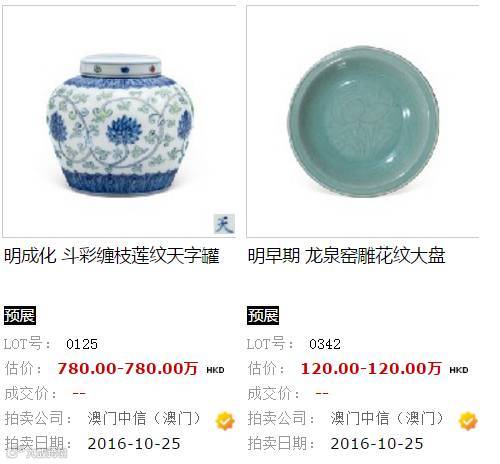Click the watermark logo at bottom left
The image size is (500, 464).
coord(38,453)
